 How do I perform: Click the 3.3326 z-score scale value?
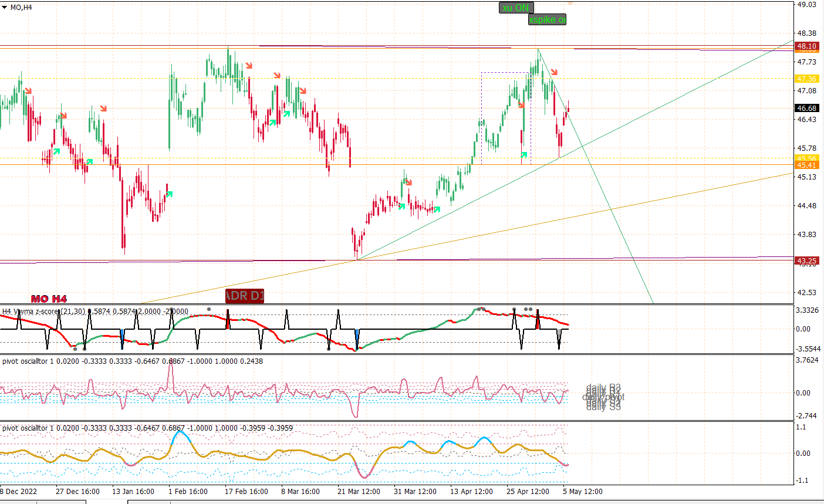tap(808, 310)
